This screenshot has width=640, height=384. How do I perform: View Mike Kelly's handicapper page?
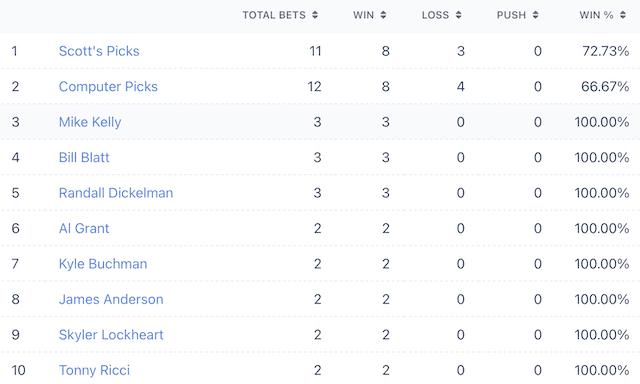tap(90, 122)
